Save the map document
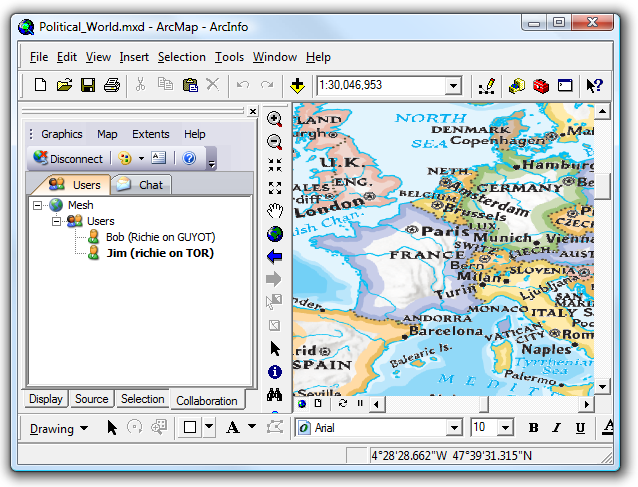The height and width of the screenshot is (487, 638). pyautogui.click(x=88, y=86)
